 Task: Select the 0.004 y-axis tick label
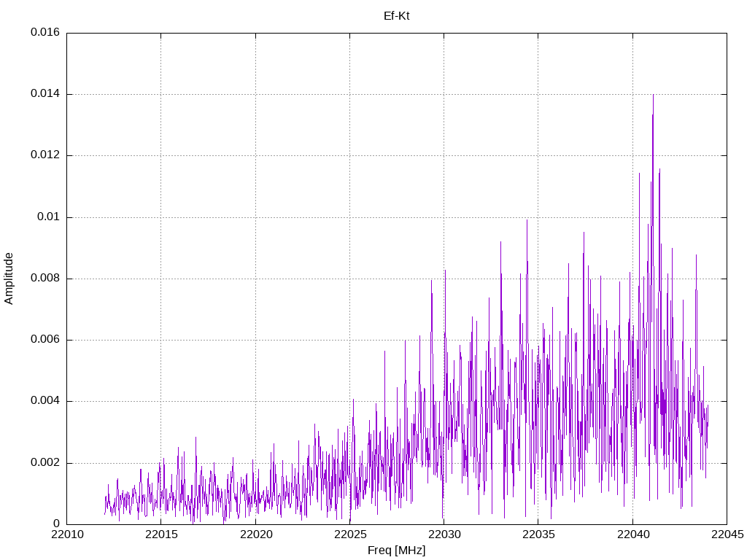45,401
